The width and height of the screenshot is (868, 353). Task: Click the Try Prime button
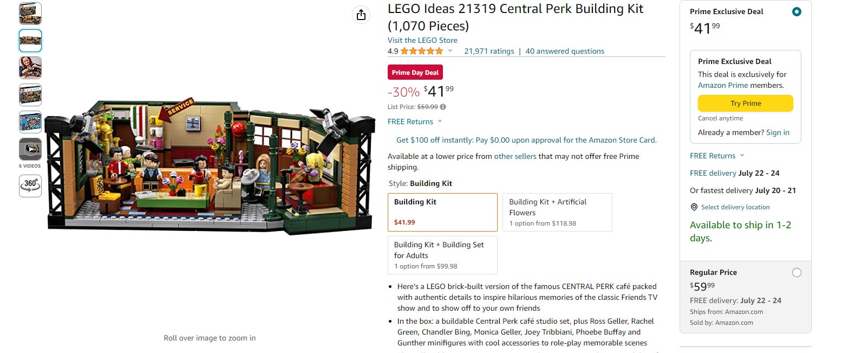(746, 103)
